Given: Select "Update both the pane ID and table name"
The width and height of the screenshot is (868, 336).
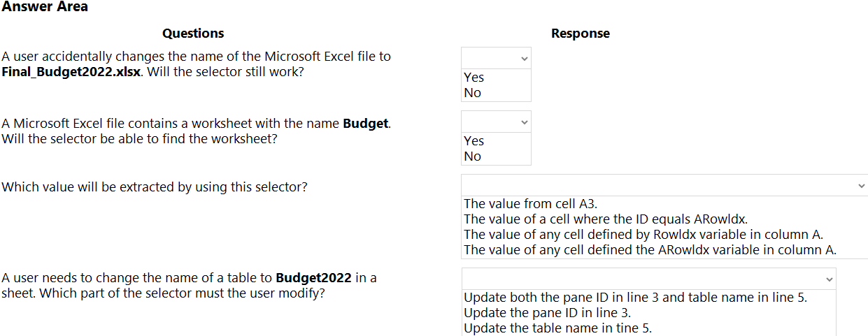Looking at the screenshot, I should click(x=635, y=298).
